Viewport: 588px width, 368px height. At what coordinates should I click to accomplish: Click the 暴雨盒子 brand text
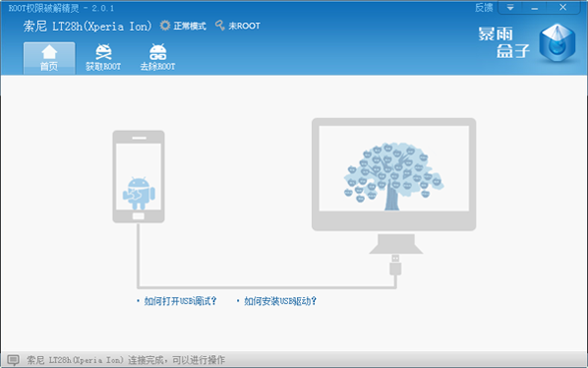pos(503,43)
